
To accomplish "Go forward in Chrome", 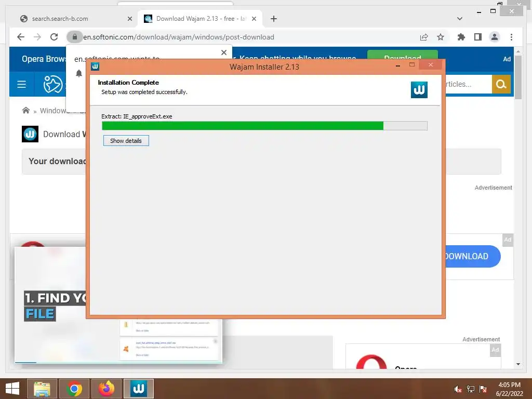I will click(x=37, y=37).
